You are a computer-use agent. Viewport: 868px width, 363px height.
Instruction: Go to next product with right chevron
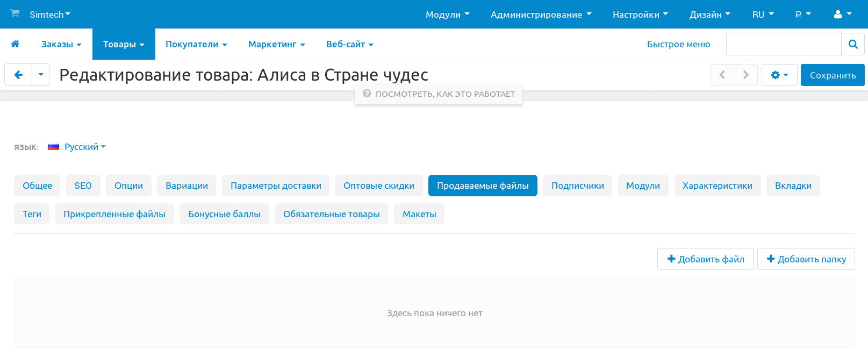click(745, 75)
